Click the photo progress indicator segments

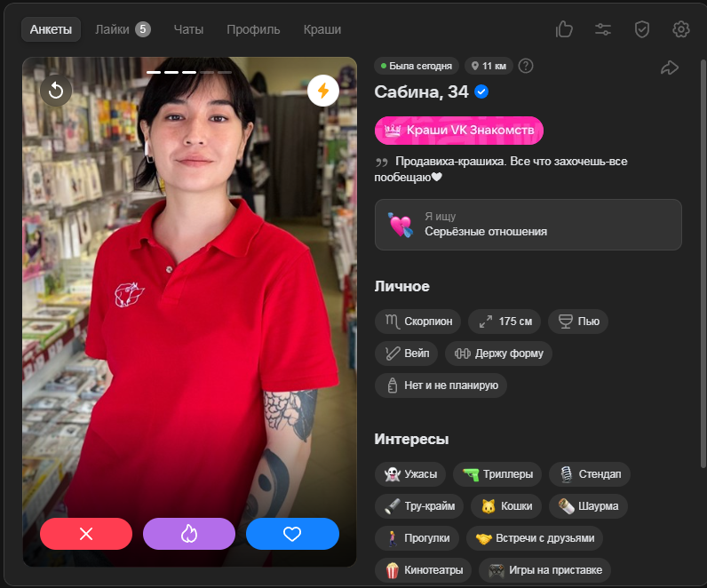tap(189, 72)
